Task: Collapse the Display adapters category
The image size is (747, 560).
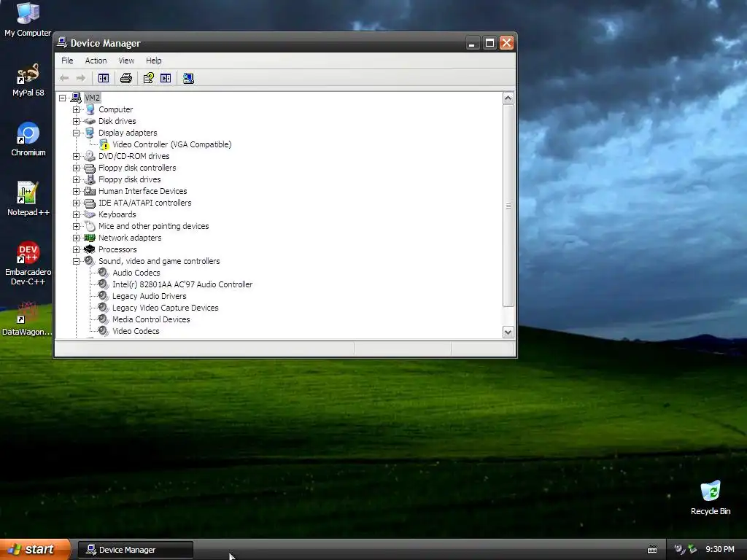Action: [76, 133]
